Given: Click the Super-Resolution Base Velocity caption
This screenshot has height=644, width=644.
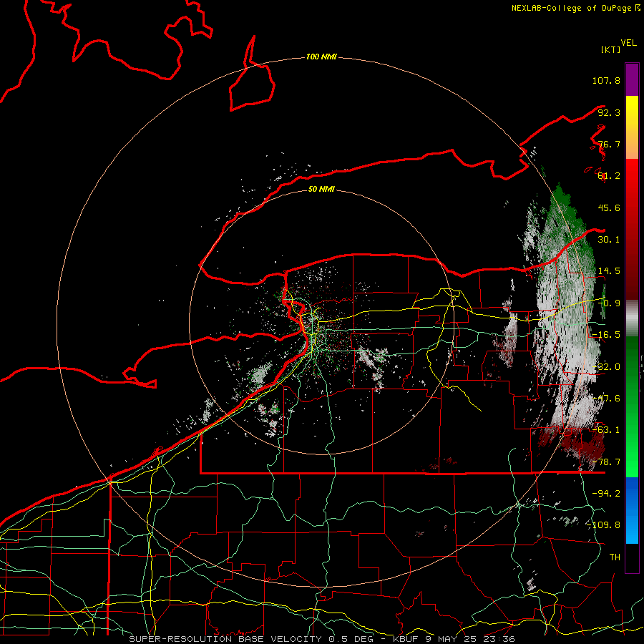Looking at the screenshot, I should 322,639.
